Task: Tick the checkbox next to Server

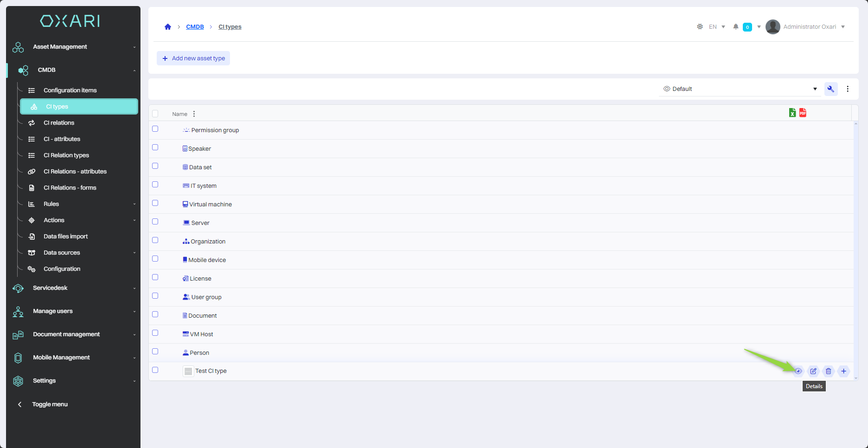Action: tap(155, 222)
